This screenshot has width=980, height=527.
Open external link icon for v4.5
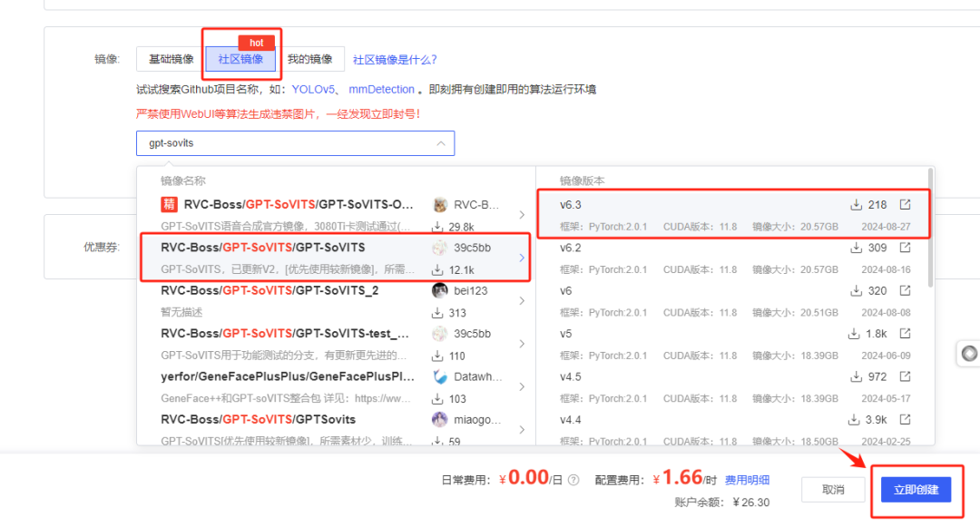(x=905, y=376)
